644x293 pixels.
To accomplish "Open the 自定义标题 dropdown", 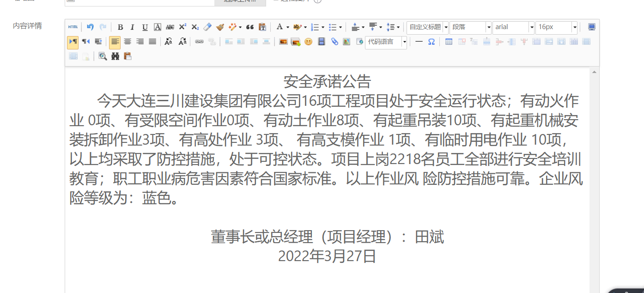I will click(x=428, y=27).
